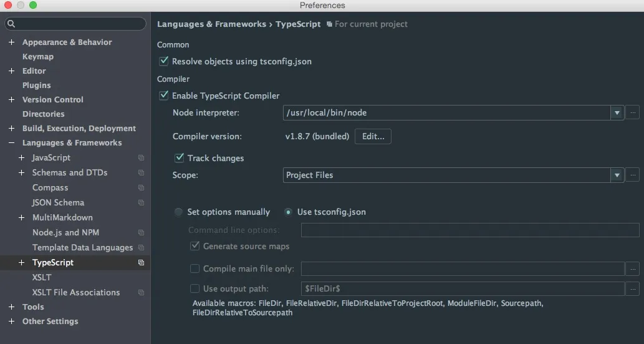Select Plugins in the settings sidebar
Screen dimensions: 644x344
point(37,86)
